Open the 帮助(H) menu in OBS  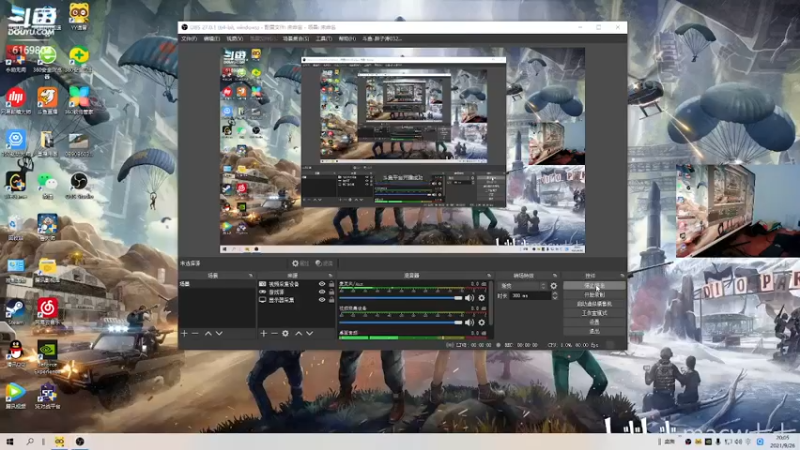(347, 39)
